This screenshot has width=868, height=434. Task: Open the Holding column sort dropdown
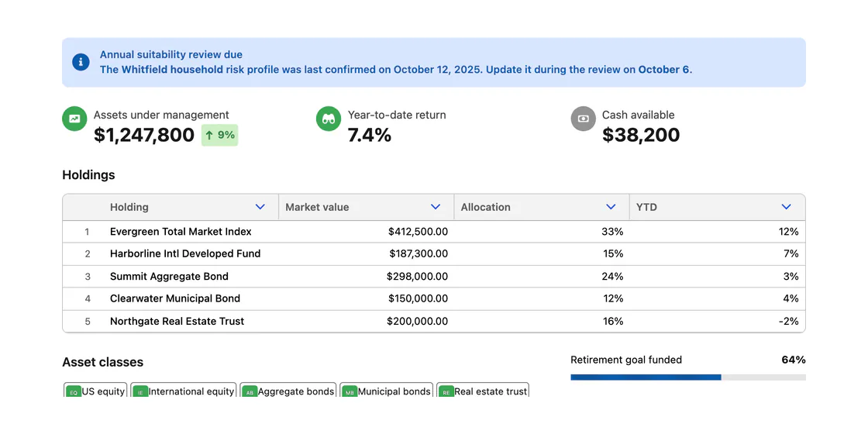(260, 207)
